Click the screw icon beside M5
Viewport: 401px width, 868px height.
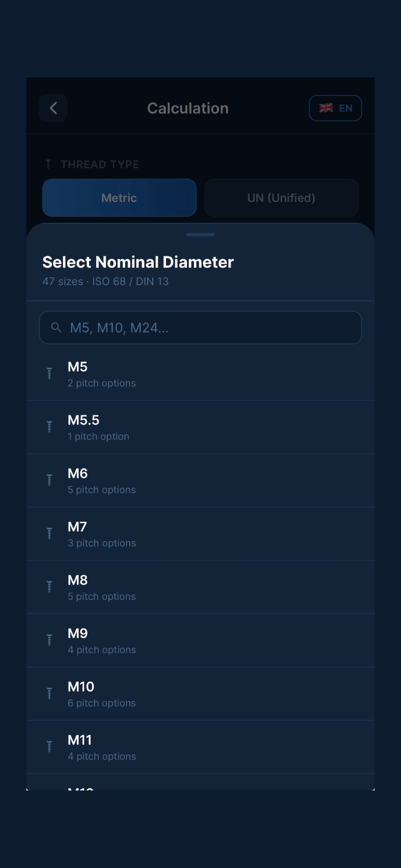[49, 374]
